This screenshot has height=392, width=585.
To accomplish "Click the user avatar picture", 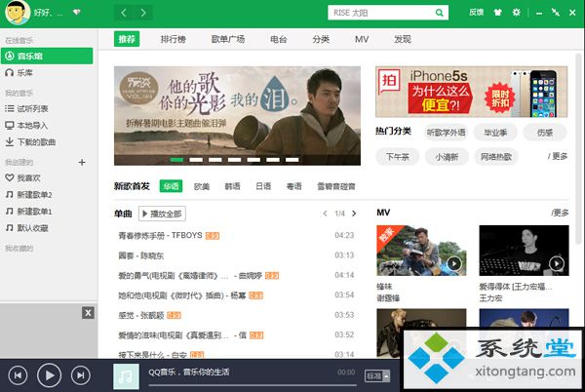I will [x=18, y=13].
